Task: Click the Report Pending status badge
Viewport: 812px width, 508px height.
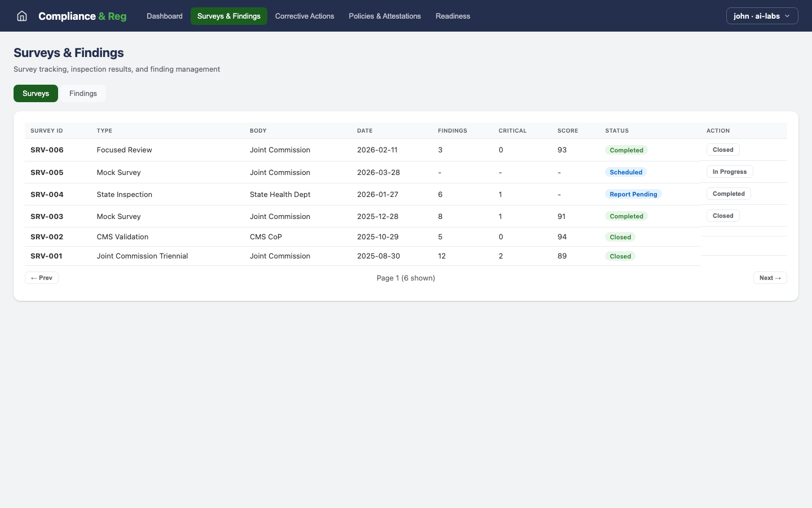Action: coord(633,194)
